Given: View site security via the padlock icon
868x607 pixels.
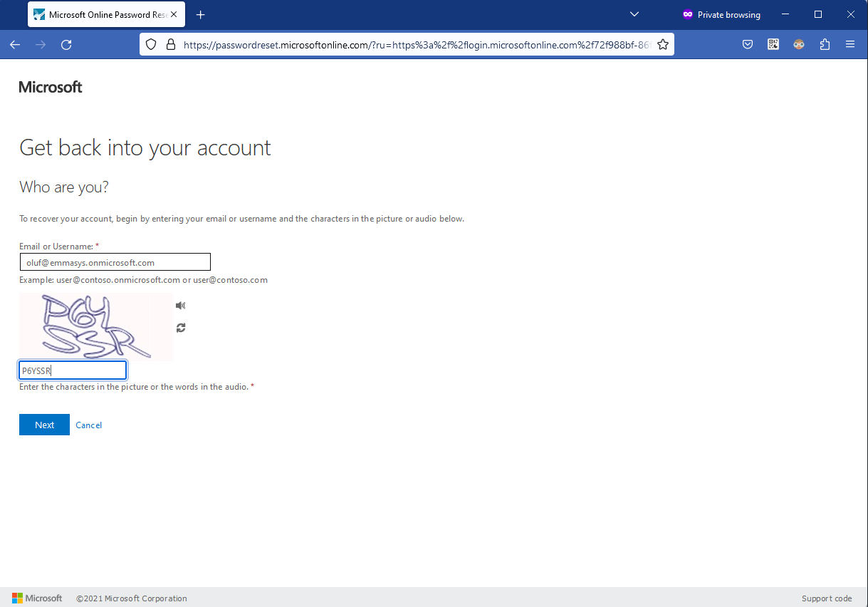Looking at the screenshot, I should 171,44.
